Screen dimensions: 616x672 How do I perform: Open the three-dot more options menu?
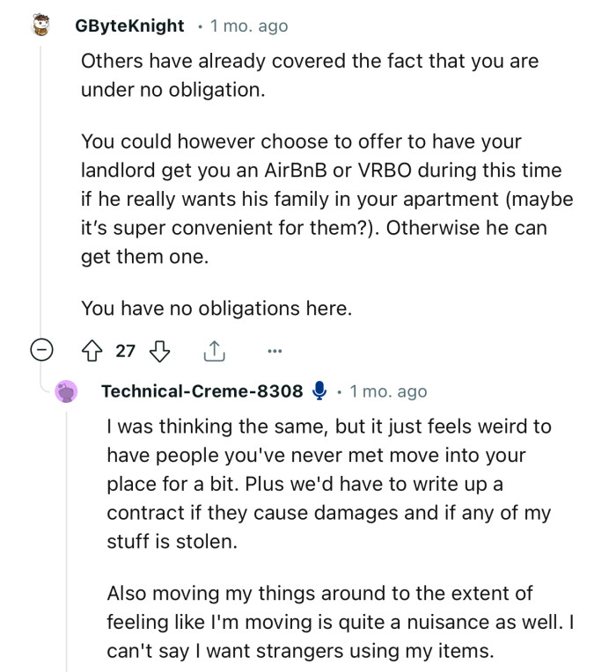pyautogui.click(x=275, y=351)
